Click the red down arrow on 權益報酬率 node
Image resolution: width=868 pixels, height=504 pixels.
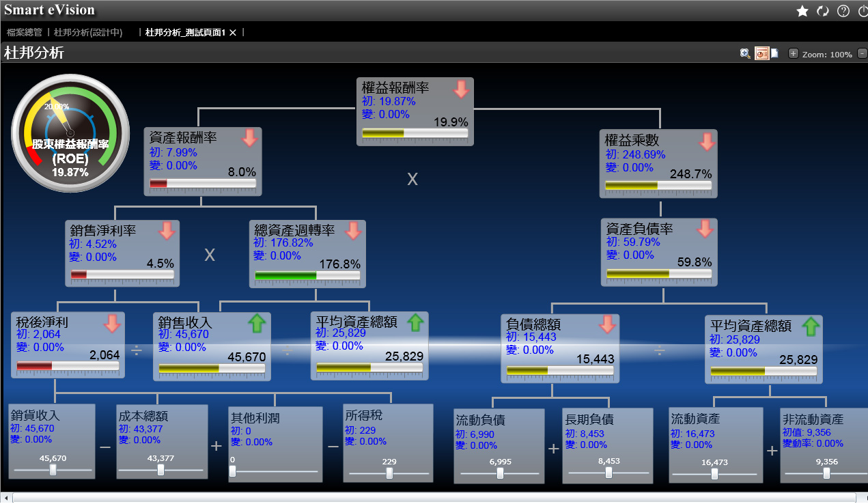tap(460, 88)
